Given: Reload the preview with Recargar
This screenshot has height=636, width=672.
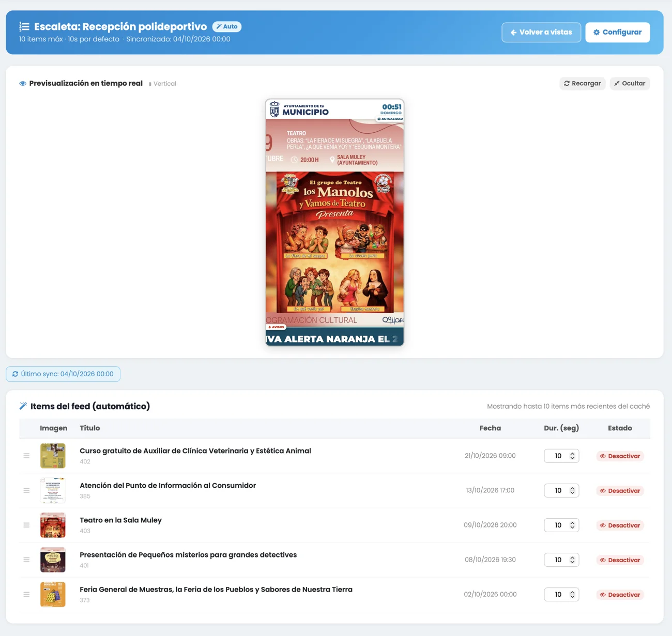Looking at the screenshot, I should pos(583,83).
